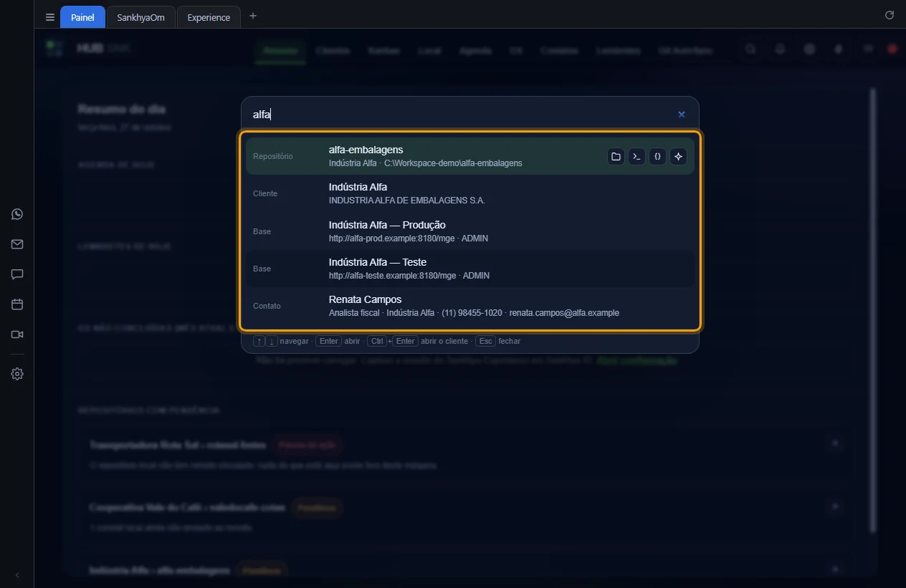Select the Indústria Alfa client result
Viewport: 906px width, 588px height.
point(470,193)
